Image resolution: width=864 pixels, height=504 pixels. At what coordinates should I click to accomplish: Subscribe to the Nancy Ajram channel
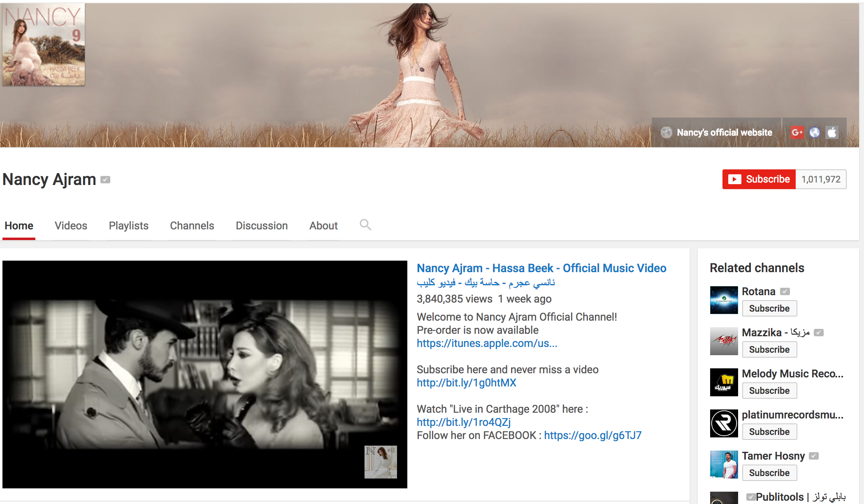coord(759,179)
